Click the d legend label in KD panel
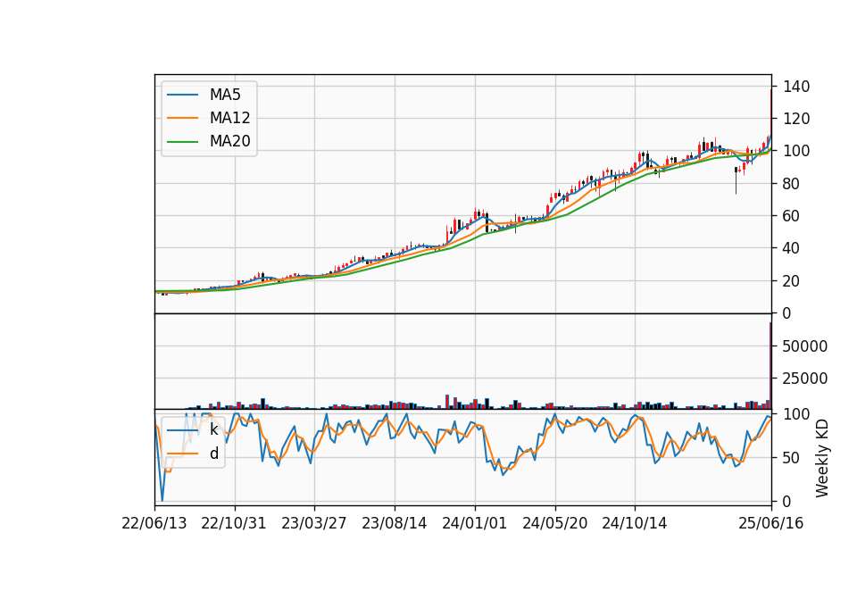The image size is (857, 616). [x=213, y=454]
